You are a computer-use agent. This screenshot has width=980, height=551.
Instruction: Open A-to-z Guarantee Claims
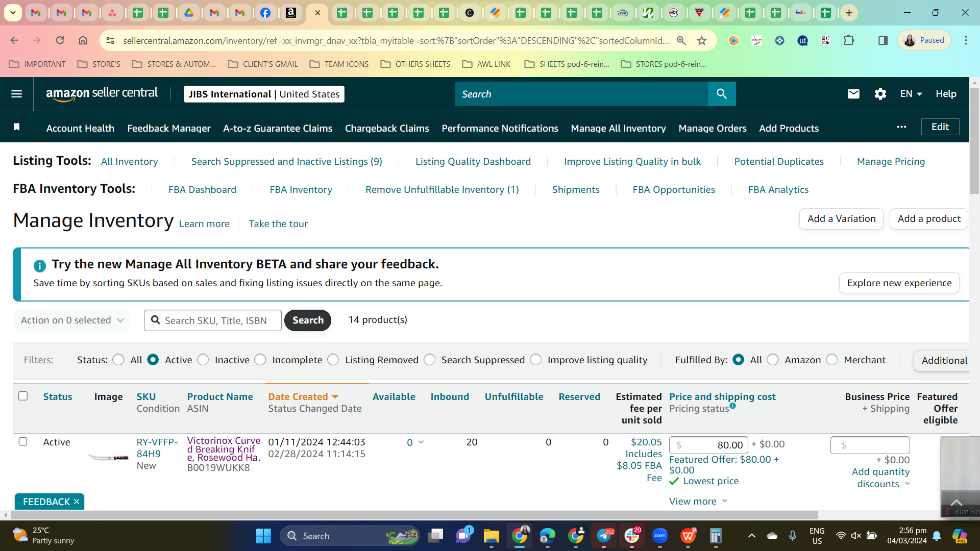[278, 128]
